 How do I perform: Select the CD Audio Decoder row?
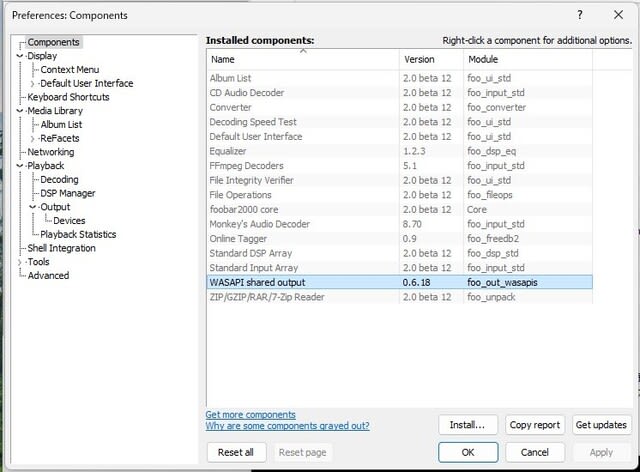point(400,93)
